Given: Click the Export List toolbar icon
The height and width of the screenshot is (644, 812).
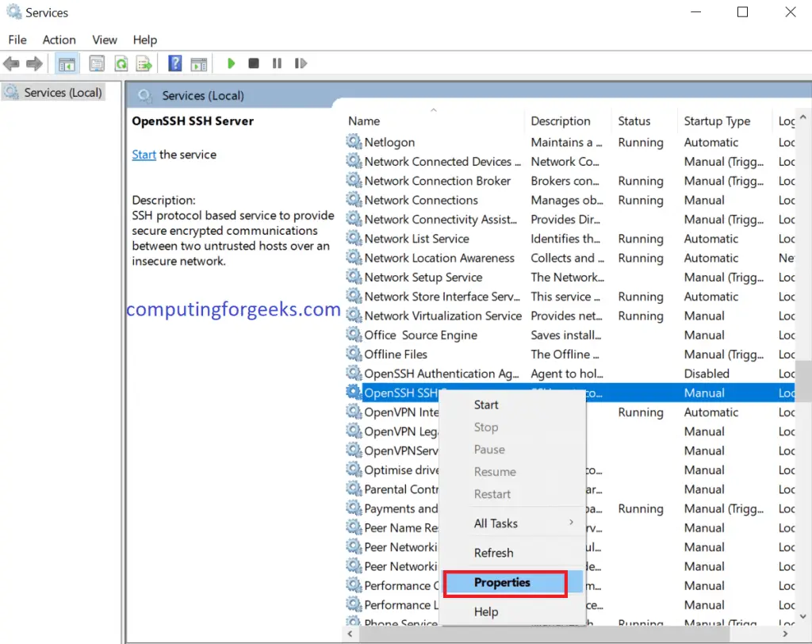Looking at the screenshot, I should tap(144, 63).
